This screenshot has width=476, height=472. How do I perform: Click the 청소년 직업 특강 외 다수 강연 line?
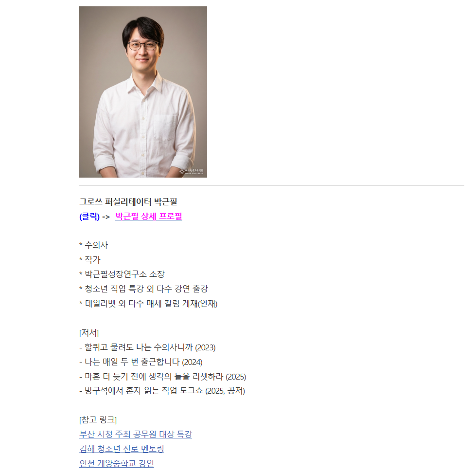coord(143,289)
